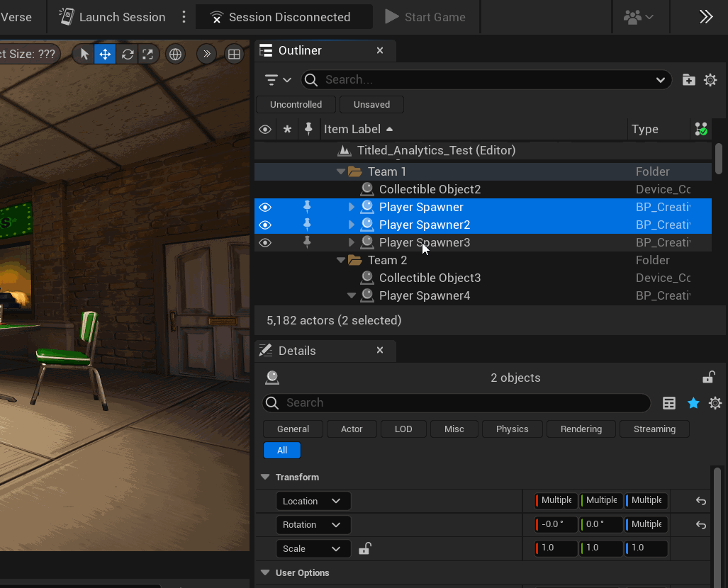Screen dimensions: 728x588
Task: Select Player Spawner3 in Outliner
Action: pyautogui.click(x=483, y=242)
